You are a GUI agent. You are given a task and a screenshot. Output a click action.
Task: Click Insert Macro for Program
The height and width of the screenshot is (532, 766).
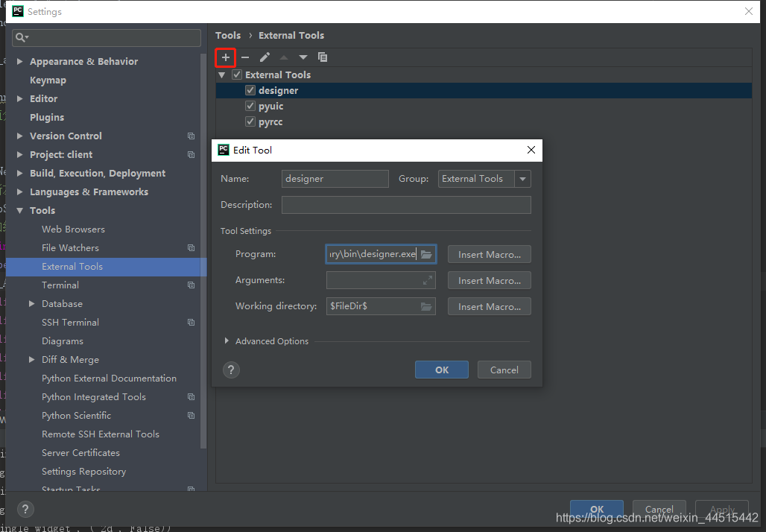(x=490, y=255)
